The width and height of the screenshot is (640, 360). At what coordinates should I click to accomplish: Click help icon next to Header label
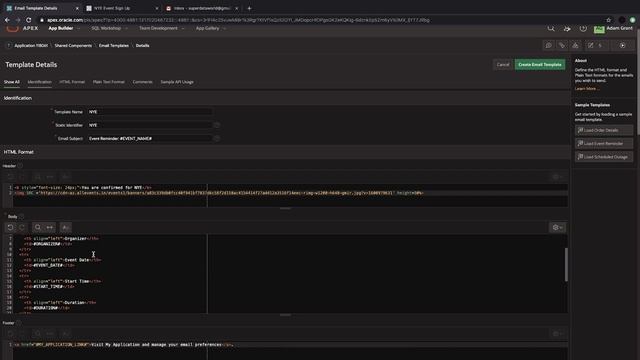coord(20,166)
